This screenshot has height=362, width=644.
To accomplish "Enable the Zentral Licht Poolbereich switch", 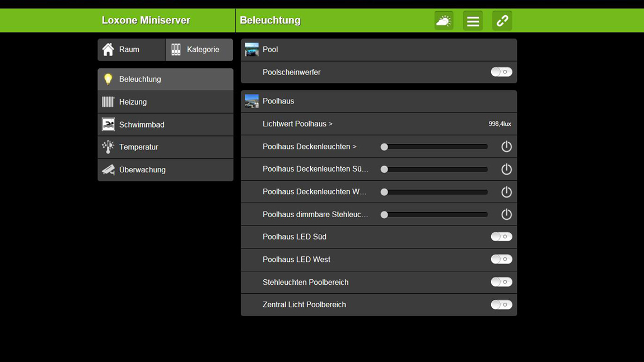I will pyautogui.click(x=501, y=305).
